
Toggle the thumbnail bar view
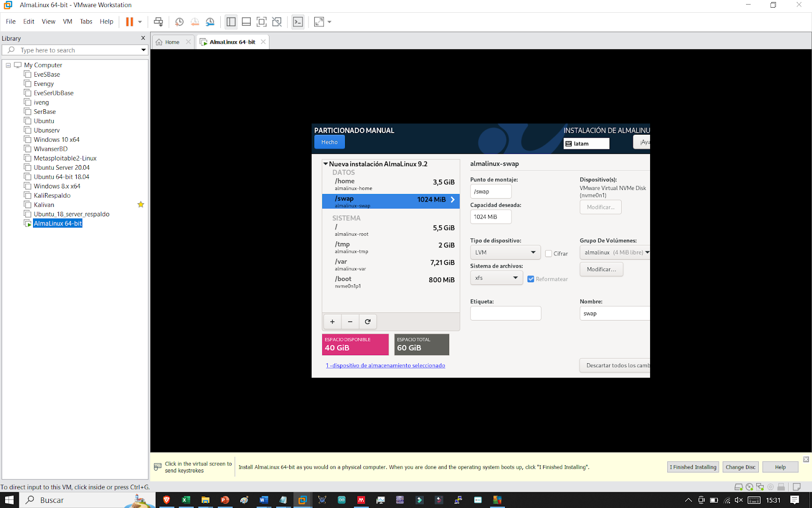pyautogui.click(x=246, y=22)
